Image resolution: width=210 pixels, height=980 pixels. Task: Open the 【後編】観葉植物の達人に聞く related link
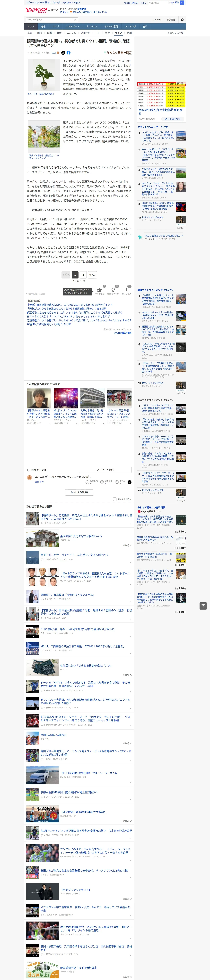pos(69,305)
